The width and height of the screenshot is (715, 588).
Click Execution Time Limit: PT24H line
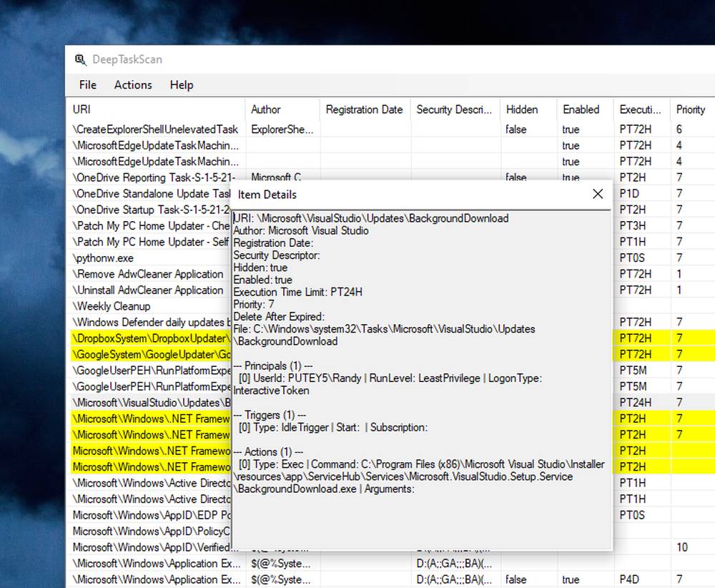coord(297,293)
